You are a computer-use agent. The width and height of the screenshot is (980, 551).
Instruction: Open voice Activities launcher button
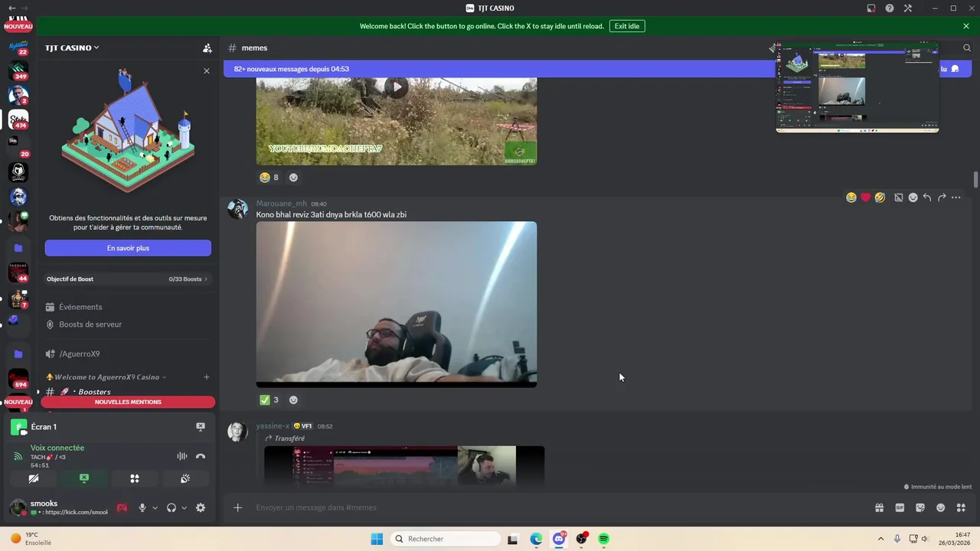point(135,478)
